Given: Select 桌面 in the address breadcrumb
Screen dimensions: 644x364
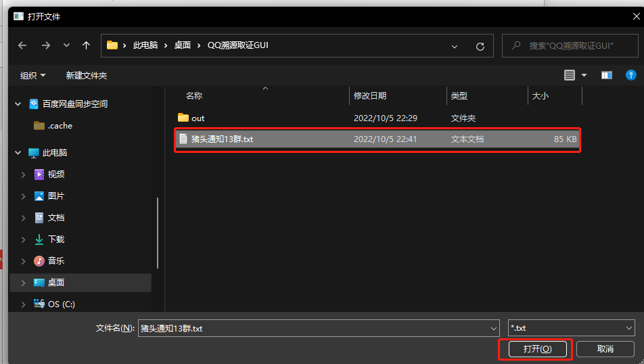Looking at the screenshot, I should pos(183,45).
